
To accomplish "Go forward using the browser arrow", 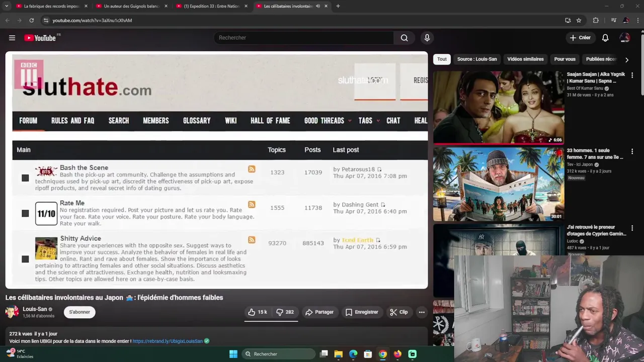I will pyautogui.click(x=19, y=20).
